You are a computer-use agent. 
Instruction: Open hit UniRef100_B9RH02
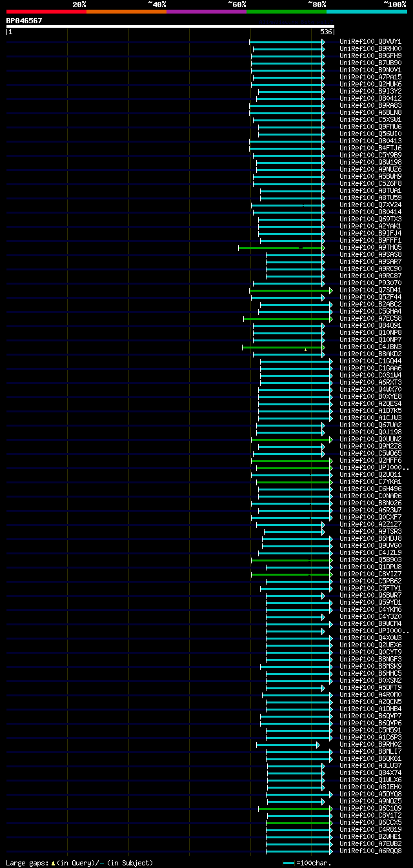point(370,744)
